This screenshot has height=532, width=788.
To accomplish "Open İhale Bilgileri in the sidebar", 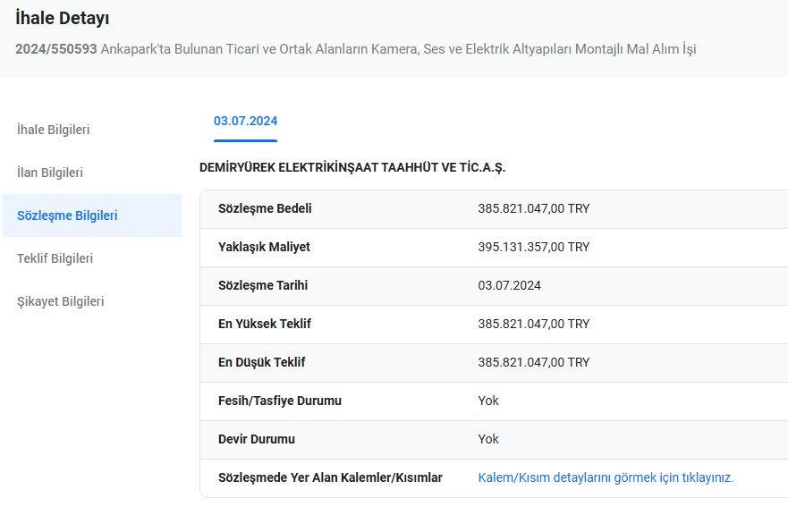I will tap(54, 130).
